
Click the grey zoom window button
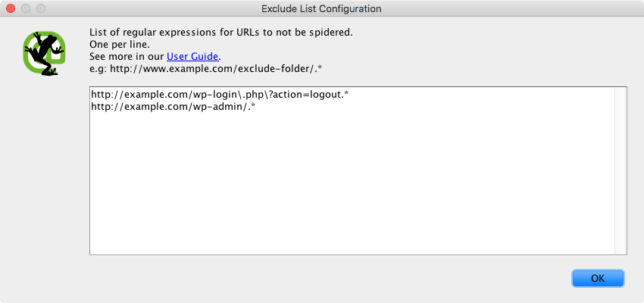click(x=40, y=8)
